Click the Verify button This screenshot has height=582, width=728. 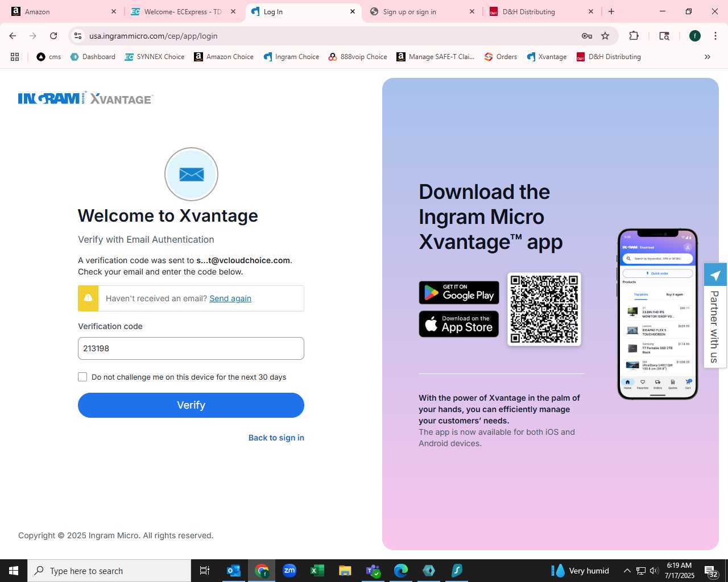point(191,405)
